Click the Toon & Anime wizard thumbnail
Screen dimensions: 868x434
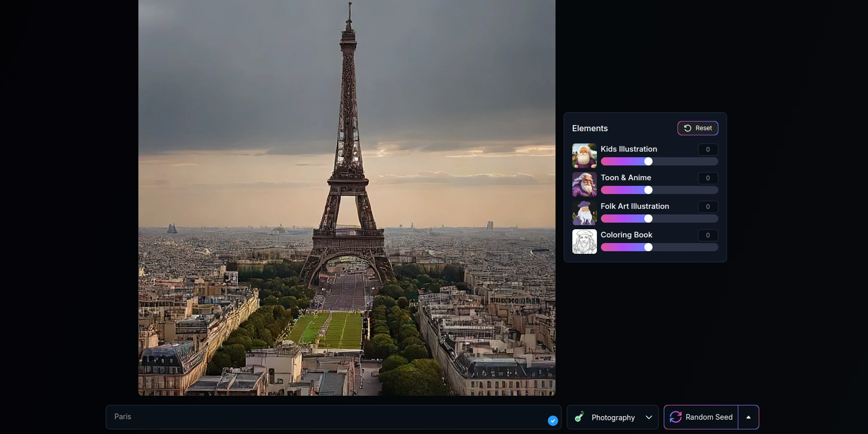tap(584, 184)
